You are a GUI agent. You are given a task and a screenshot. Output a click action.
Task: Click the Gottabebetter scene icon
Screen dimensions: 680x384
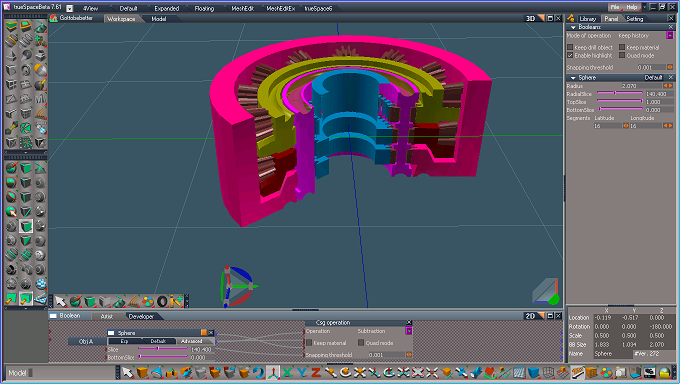point(54,18)
